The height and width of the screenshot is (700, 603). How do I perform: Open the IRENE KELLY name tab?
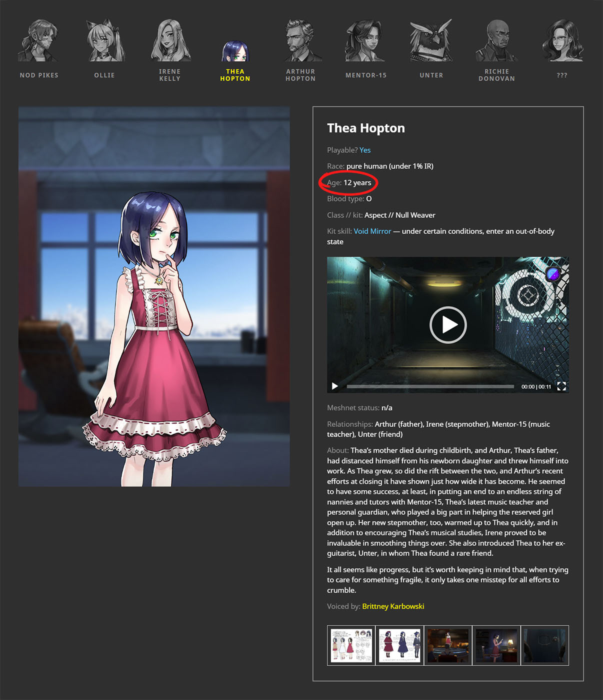coord(170,75)
